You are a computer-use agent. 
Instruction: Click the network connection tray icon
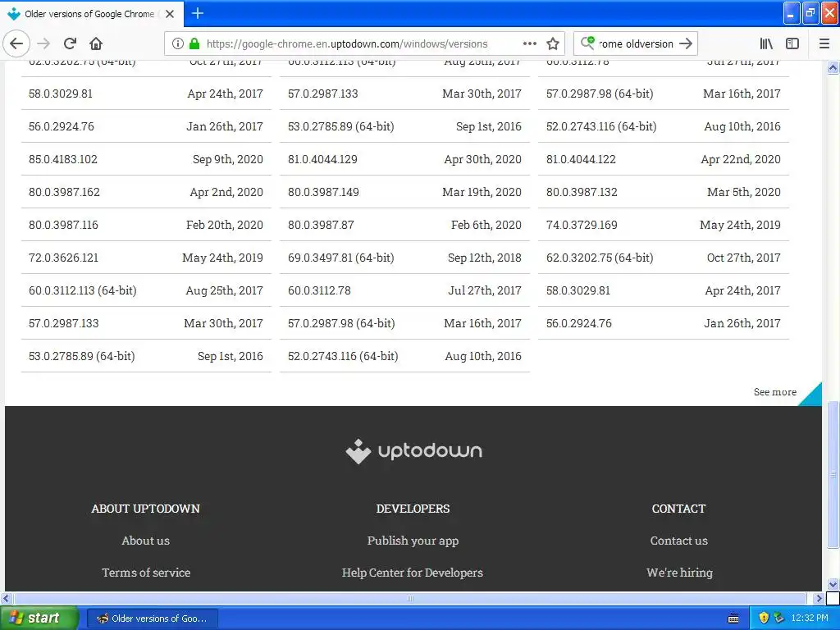coord(779,619)
